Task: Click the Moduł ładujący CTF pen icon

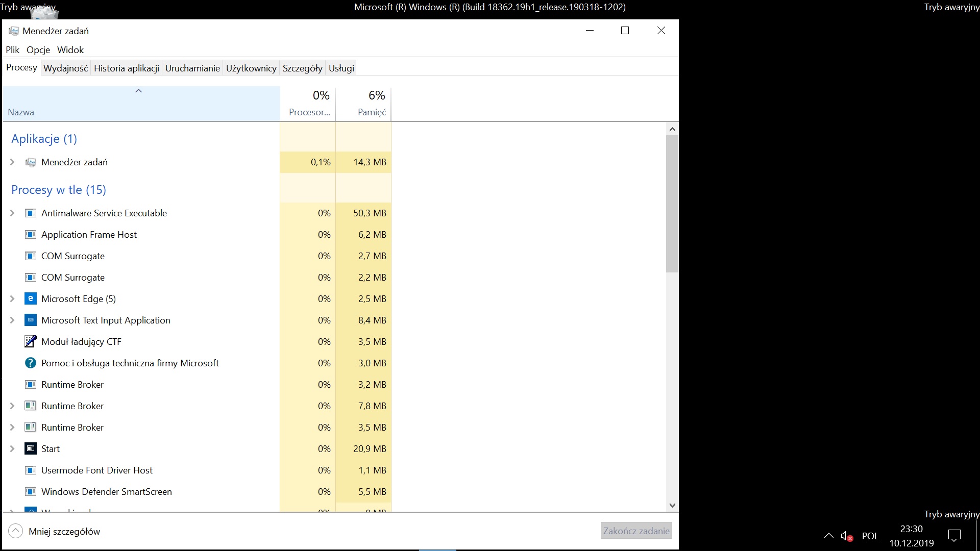Action: (x=31, y=342)
